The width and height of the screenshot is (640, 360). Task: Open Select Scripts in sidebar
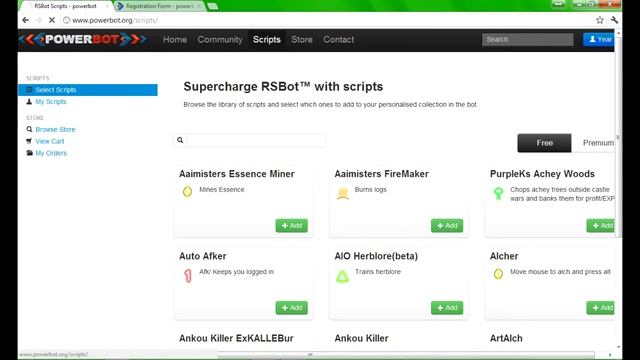(x=88, y=90)
